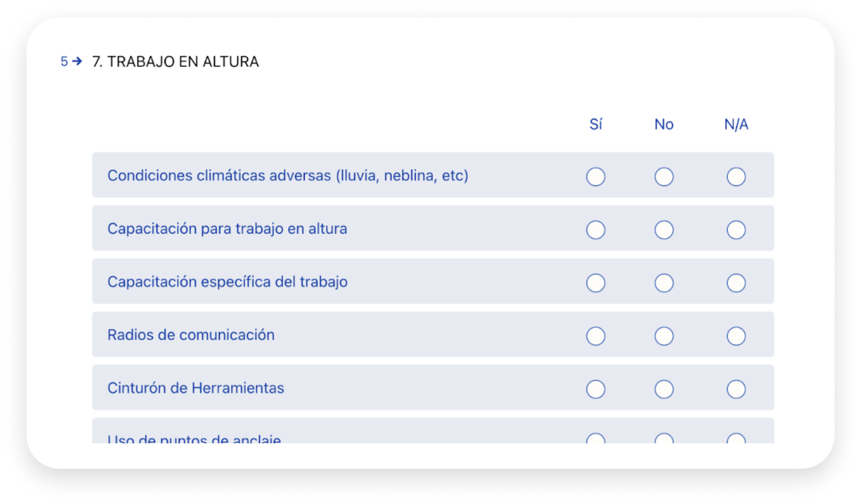Mark No for Cinturón de Herramientas
This screenshot has height=504, width=861.
coord(664,389)
